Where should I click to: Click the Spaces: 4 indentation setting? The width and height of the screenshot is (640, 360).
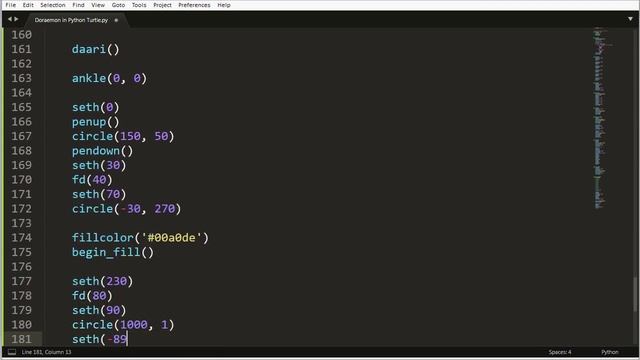pos(560,352)
